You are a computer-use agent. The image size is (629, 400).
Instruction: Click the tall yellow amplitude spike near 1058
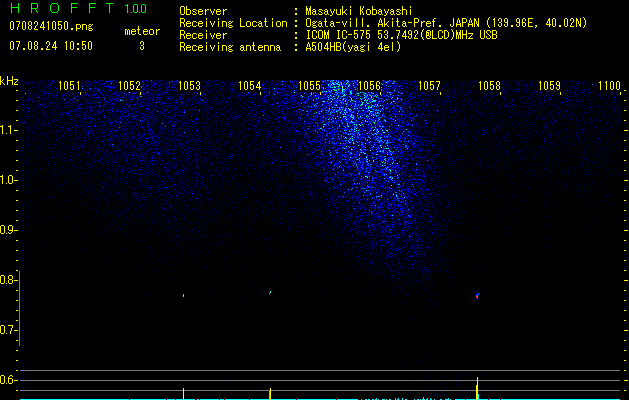tap(477, 388)
